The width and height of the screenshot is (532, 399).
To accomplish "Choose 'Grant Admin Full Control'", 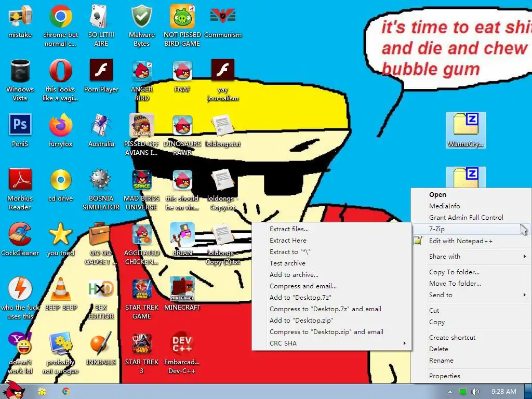I will [x=471, y=218].
